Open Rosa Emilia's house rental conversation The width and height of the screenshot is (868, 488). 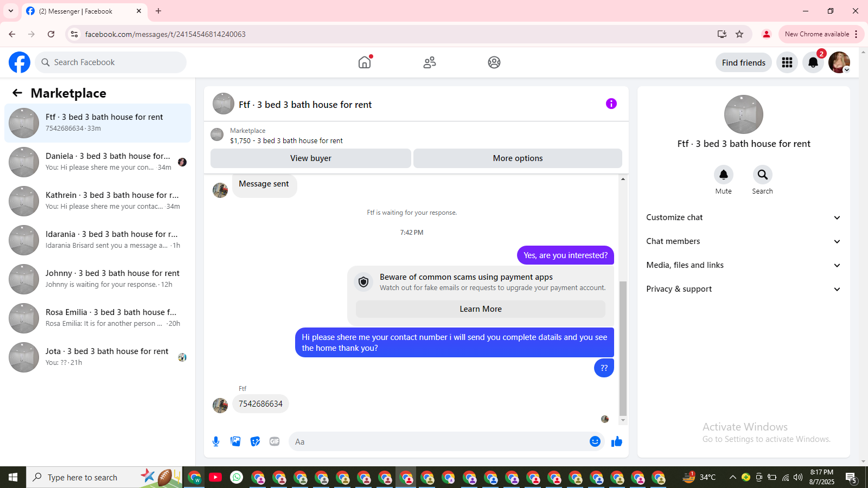click(98, 318)
